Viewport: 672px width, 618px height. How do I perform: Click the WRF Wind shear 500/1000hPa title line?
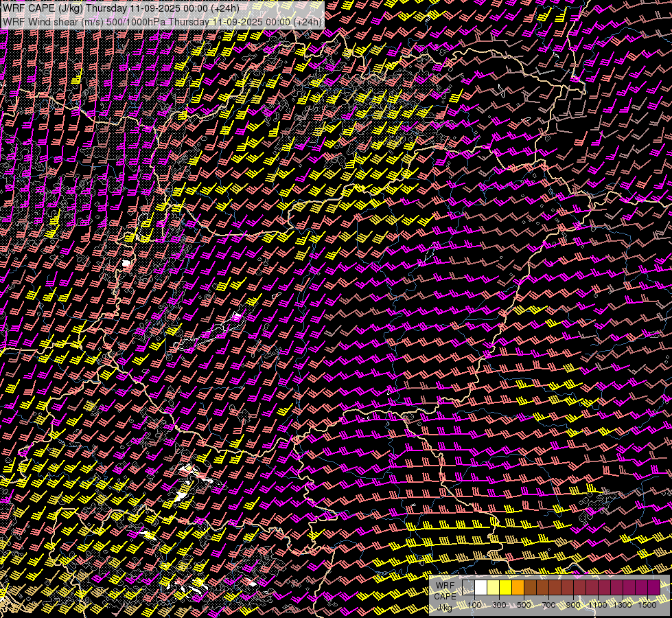162,22
